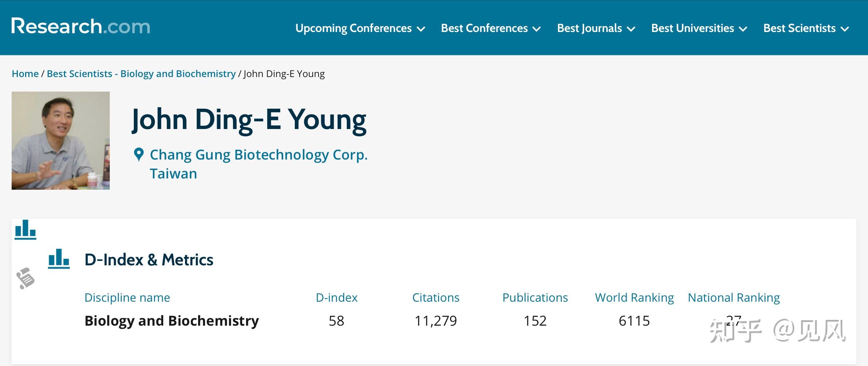Click the Publications column header

535,298
